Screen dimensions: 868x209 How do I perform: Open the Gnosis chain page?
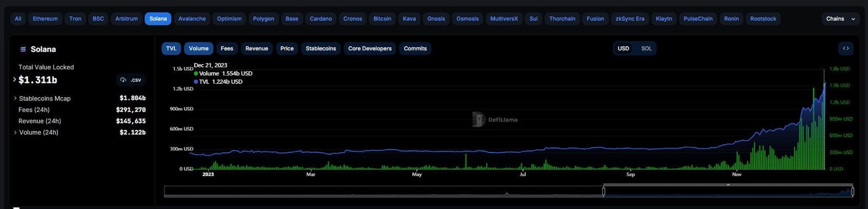pyautogui.click(x=436, y=18)
